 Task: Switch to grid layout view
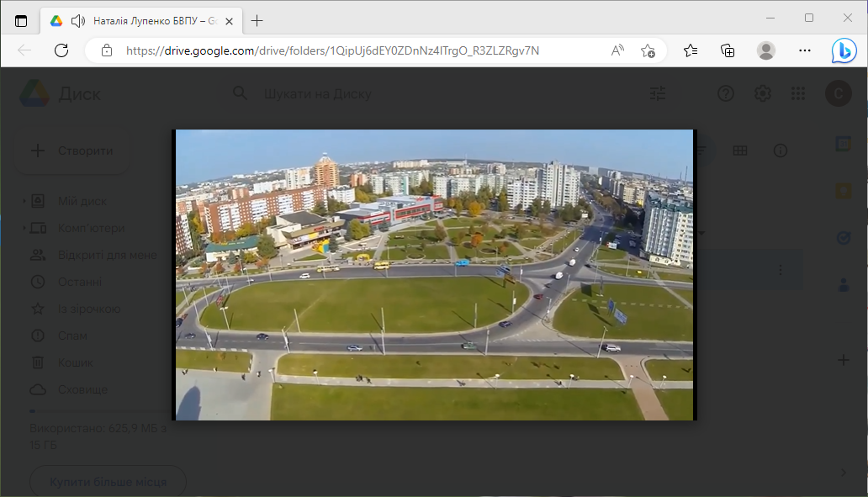coord(740,151)
